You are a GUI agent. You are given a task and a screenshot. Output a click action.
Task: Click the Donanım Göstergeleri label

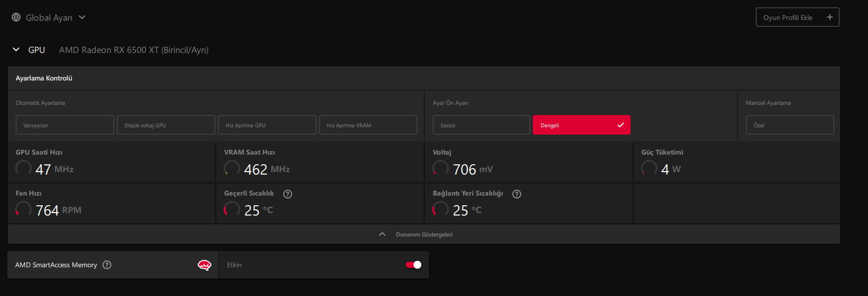(424, 235)
